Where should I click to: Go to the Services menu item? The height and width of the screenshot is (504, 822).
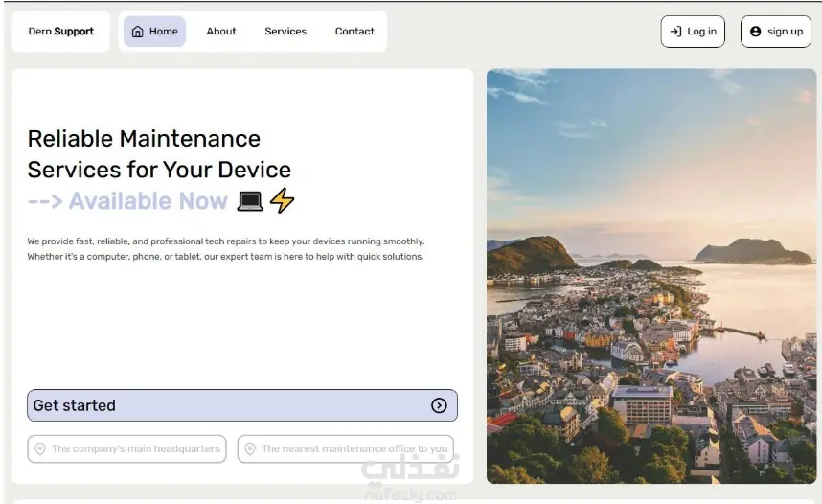coord(285,32)
